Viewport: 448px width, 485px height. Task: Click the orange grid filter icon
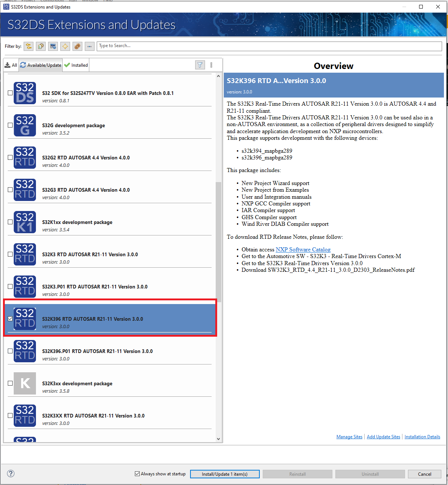[x=77, y=46]
